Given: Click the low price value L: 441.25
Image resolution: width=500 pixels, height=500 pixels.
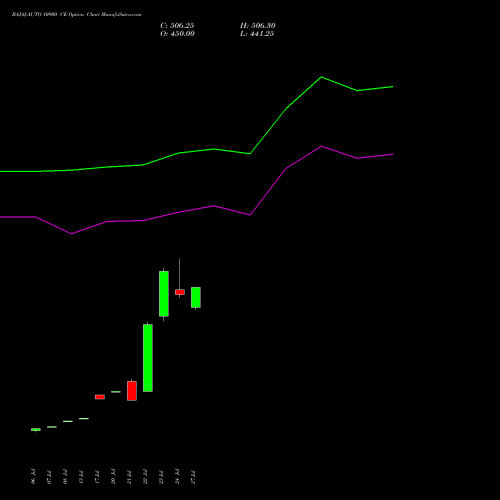Looking at the screenshot, I should point(257,34).
